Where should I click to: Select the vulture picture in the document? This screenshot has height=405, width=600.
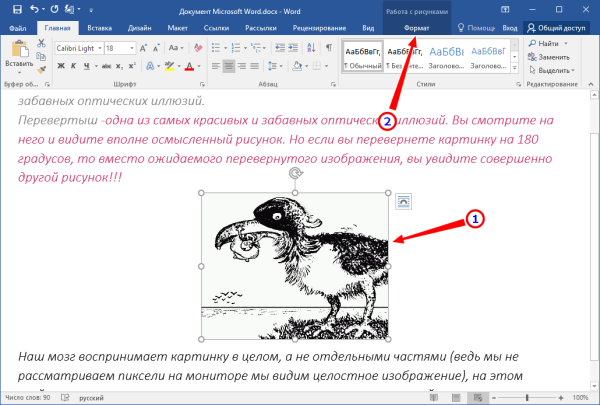[x=295, y=265]
